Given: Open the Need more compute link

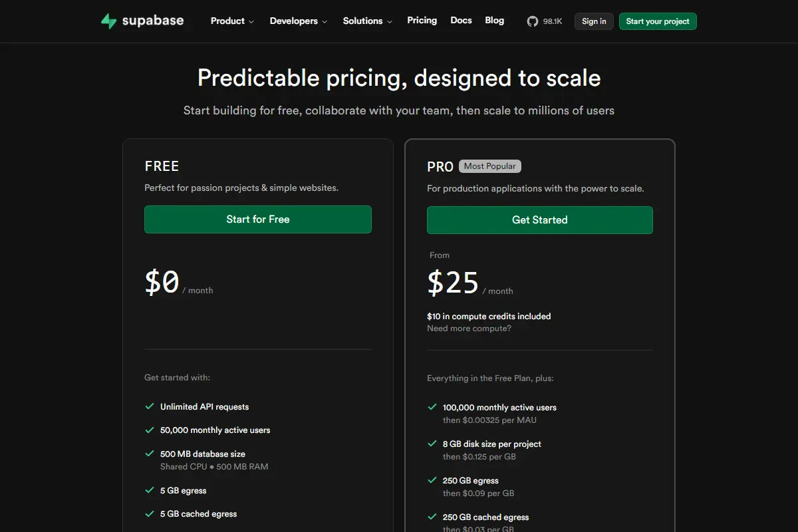Looking at the screenshot, I should tap(471, 328).
